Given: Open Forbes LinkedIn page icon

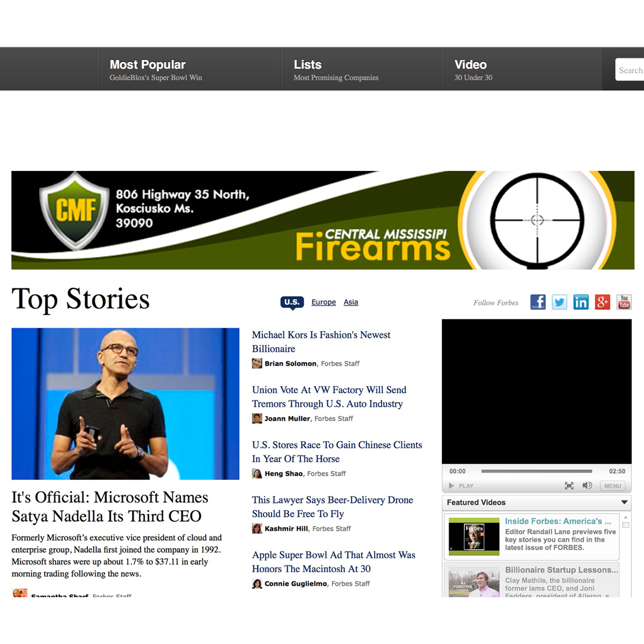Looking at the screenshot, I should point(581,302).
